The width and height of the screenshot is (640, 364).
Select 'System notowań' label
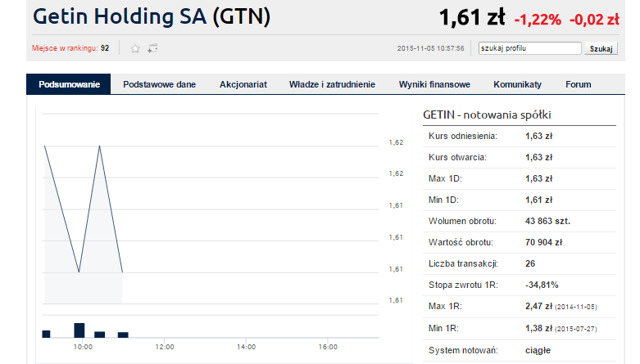click(463, 350)
